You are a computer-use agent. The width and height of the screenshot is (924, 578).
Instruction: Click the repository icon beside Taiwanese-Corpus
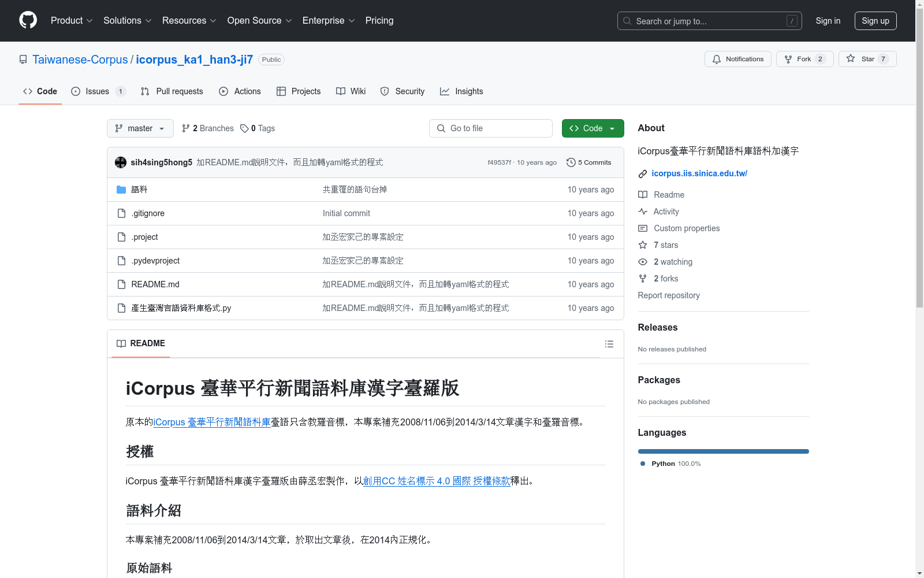[23, 60]
